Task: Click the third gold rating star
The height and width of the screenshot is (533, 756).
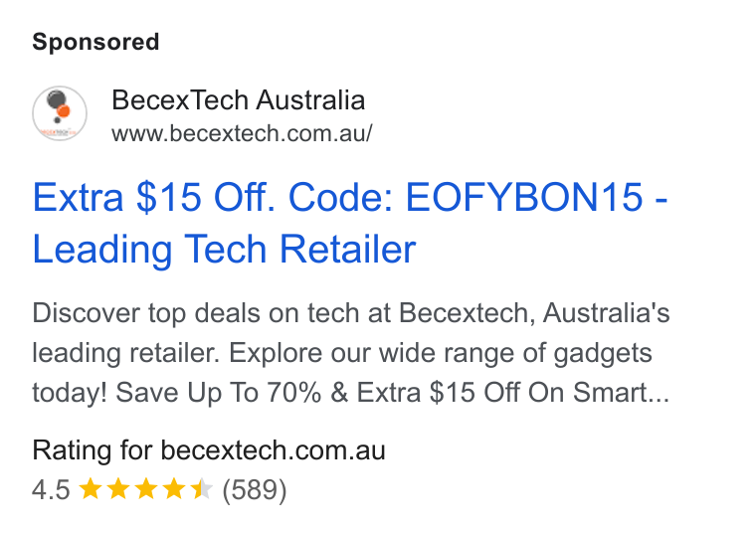Action: click(x=146, y=489)
